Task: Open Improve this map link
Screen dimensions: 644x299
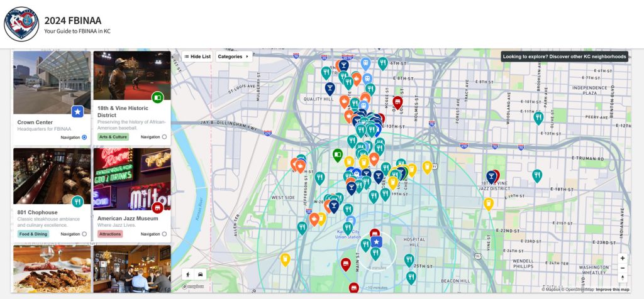Action: tap(613, 290)
